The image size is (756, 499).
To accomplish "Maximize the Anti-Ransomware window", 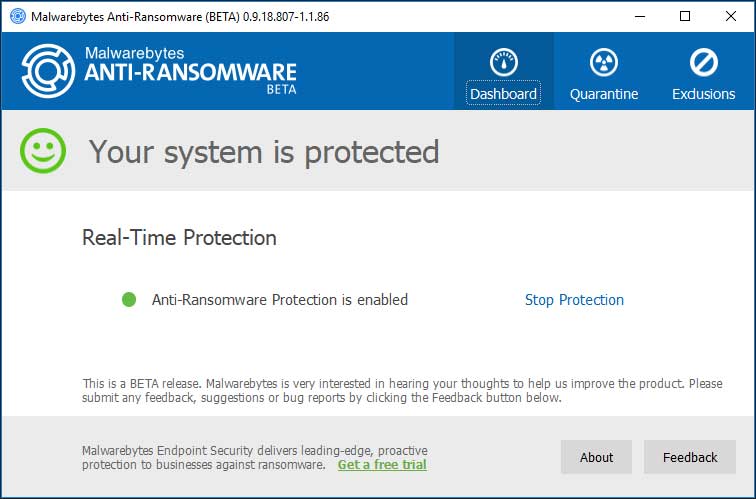I will tap(685, 16).
